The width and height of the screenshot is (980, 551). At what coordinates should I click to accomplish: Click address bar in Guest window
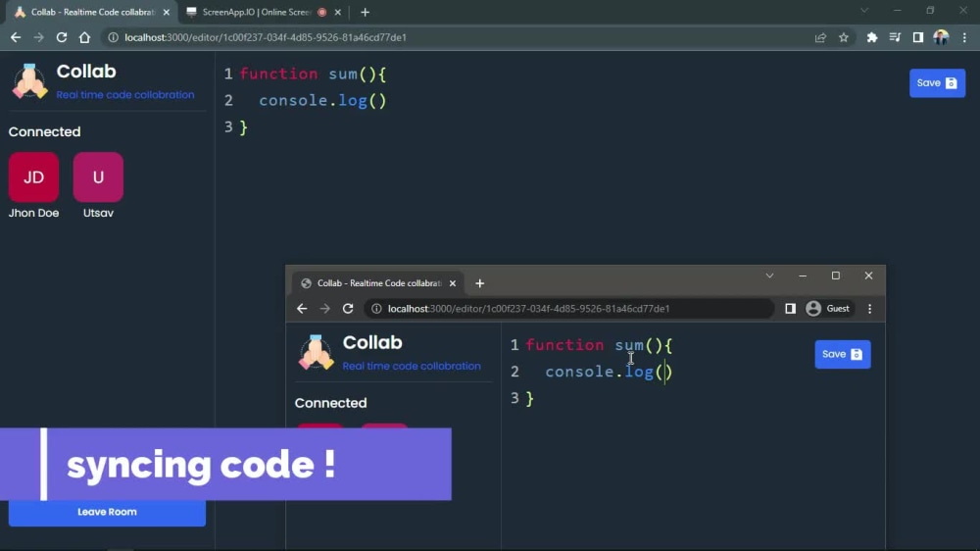pos(568,309)
